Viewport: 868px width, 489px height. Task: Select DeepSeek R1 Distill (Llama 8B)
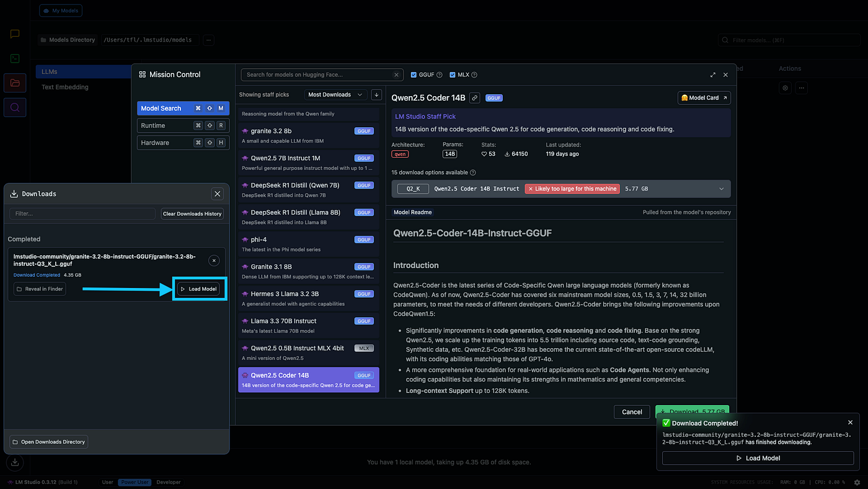tap(308, 217)
